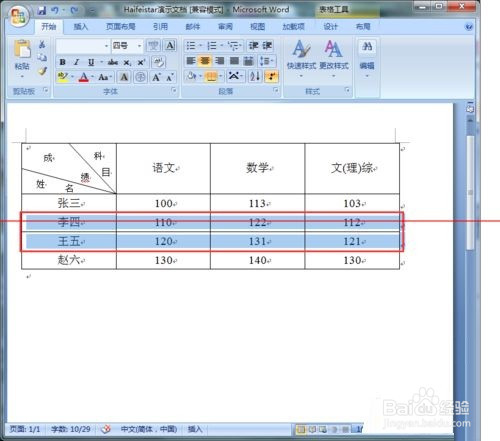500x441 pixels.
Task: Toggle Italic formatting
Action: 77,62
